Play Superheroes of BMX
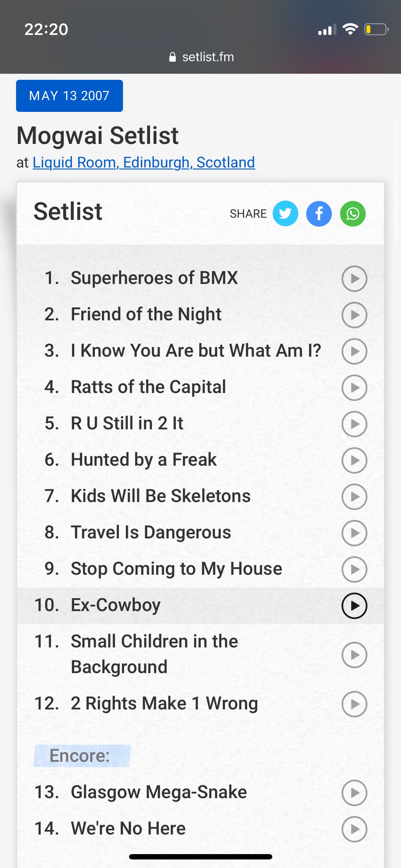Image resolution: width=401 pixels, height=868 pixels. point(354,279)
